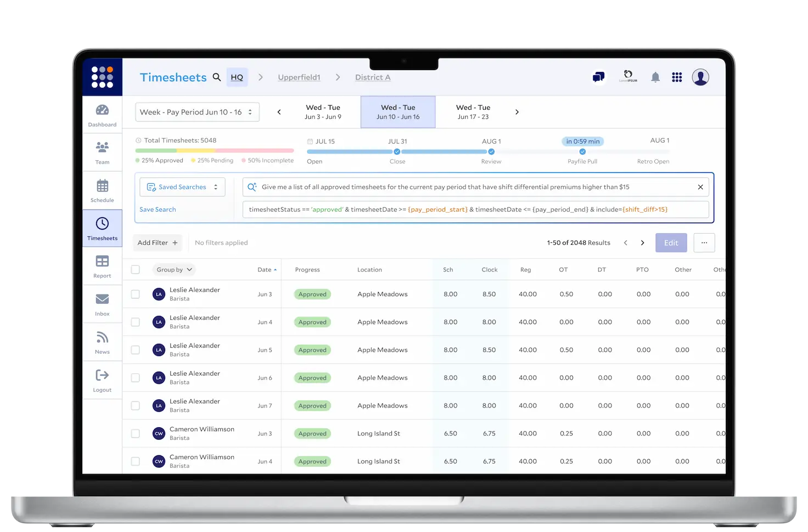The image size is (808, 532).
Task: Open the apps grid menu in header
Action: (677, 77)
